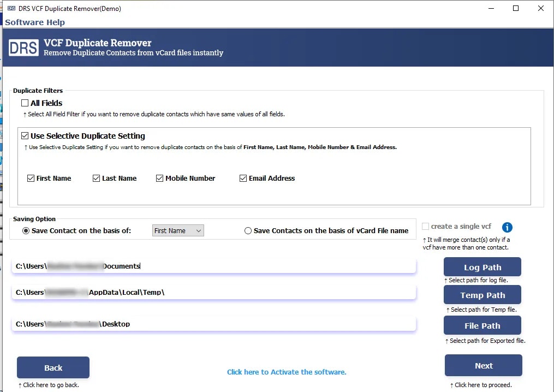
Task: Select Save Contact on the basis of radio
Action: point(26,231)
